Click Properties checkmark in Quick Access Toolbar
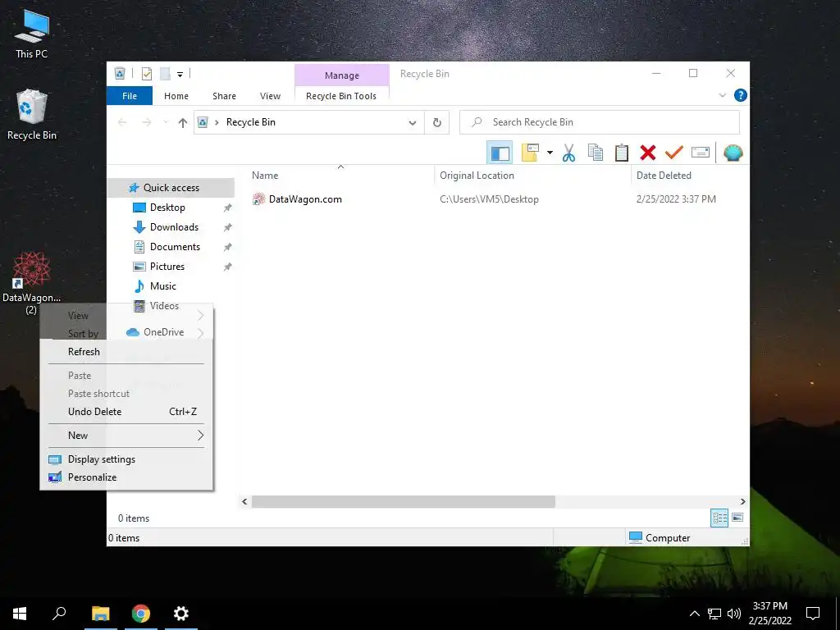 click(146, 74)
